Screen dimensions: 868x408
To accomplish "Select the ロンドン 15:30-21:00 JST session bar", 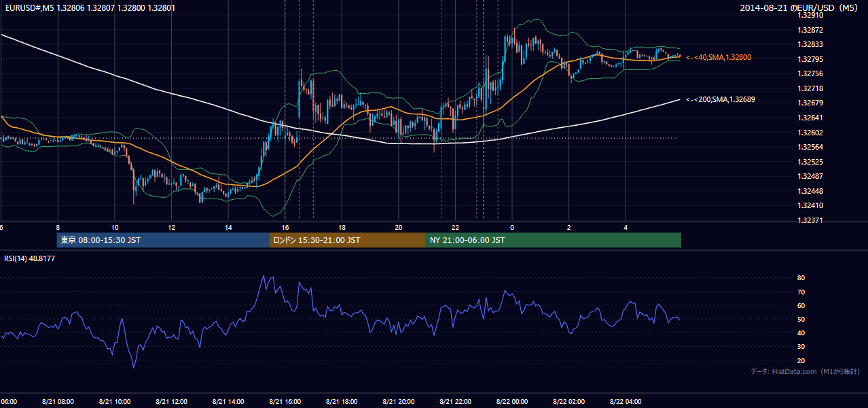I will (x=348, y=240).
